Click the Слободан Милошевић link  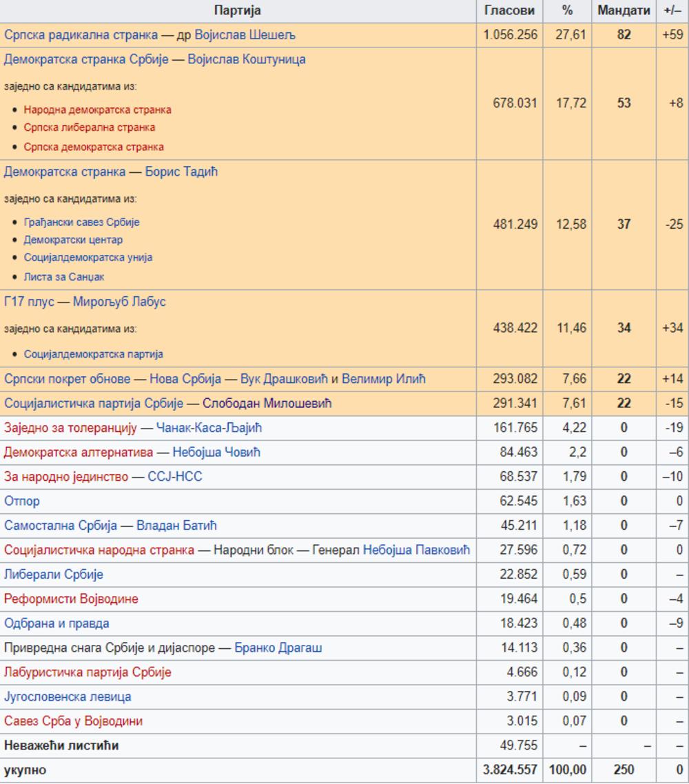click(267, 403)
